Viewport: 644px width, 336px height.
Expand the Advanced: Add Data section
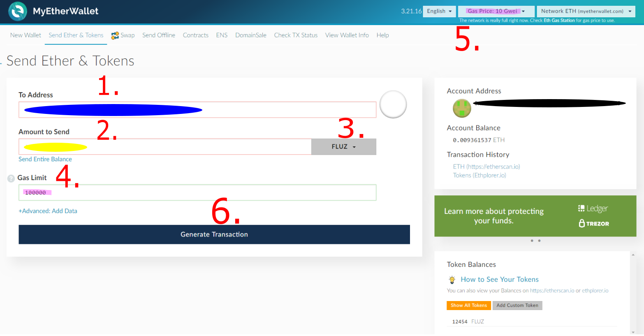pyautogui.click(x=48, y=211)
